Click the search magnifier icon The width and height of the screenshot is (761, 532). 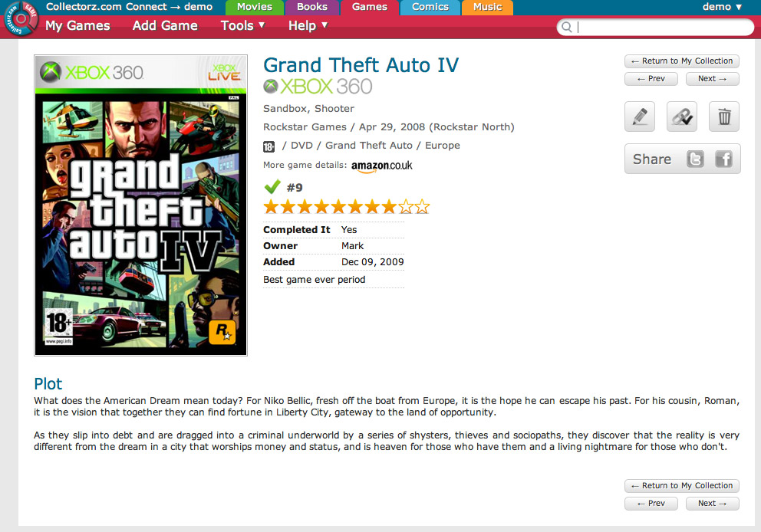[x=566, y=27]
